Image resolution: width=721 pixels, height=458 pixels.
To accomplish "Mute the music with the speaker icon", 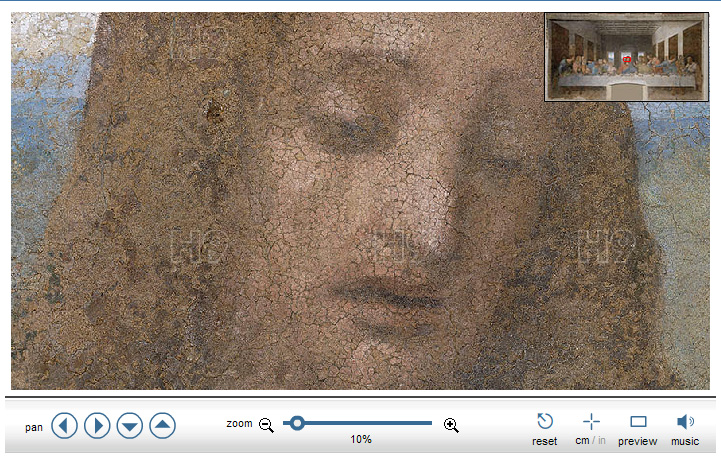I will [x=685, y=422].
